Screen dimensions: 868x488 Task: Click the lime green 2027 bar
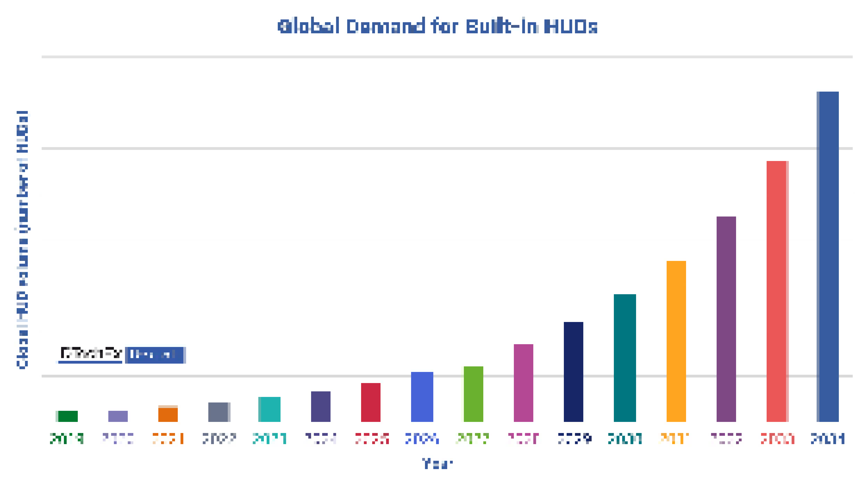473,394
